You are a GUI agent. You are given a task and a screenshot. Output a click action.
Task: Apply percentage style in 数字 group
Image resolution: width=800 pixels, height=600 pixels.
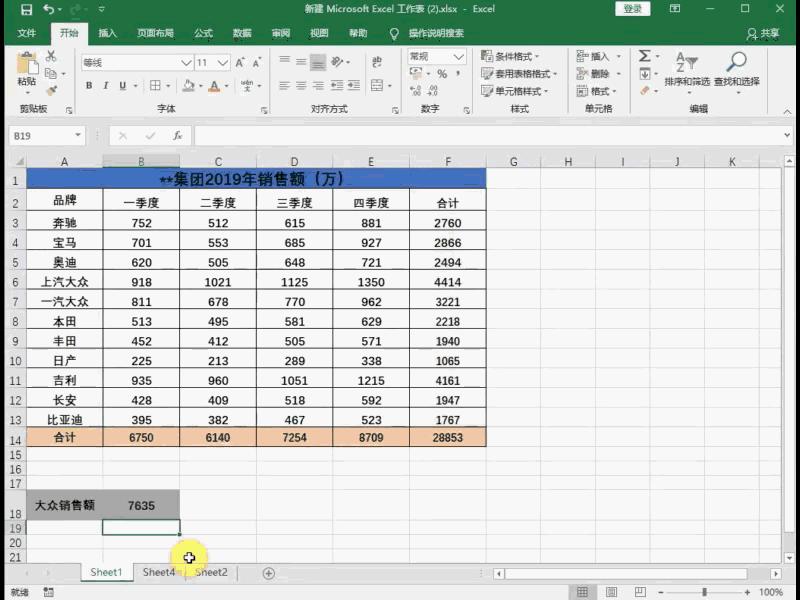tap(442, 75)
